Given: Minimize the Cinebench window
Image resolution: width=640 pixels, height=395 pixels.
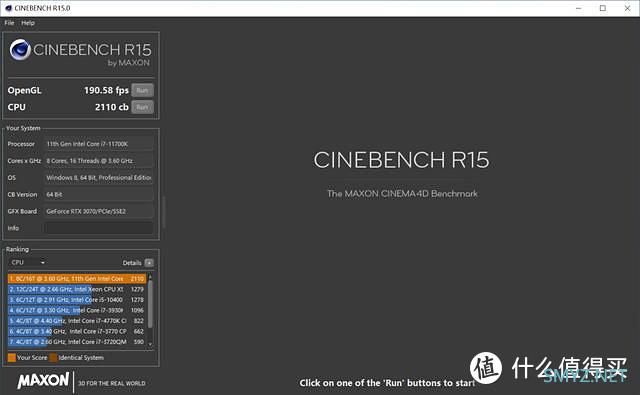Looking at the screenshot, I should click(578, 8).
